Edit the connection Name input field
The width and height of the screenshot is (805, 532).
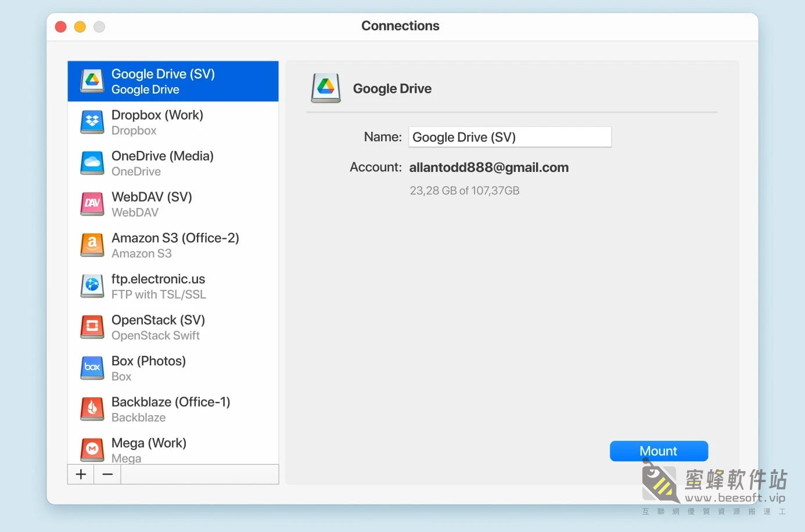(510, 137)
